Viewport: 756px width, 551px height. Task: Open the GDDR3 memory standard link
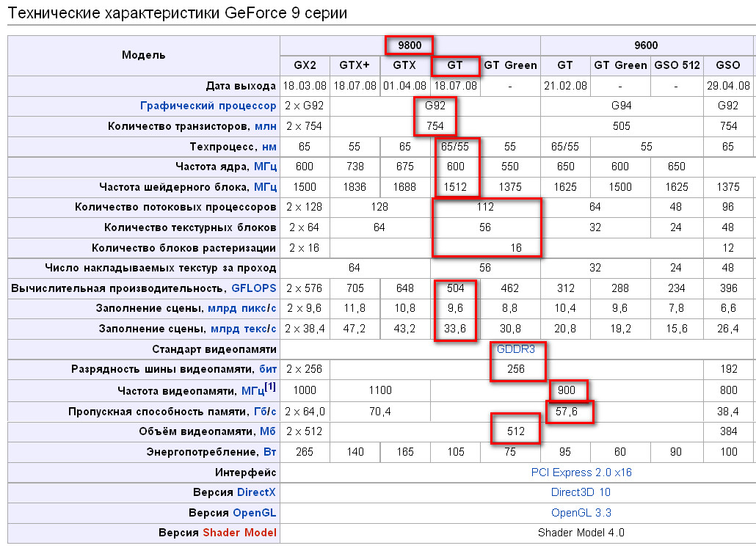(x=516, y=349)
